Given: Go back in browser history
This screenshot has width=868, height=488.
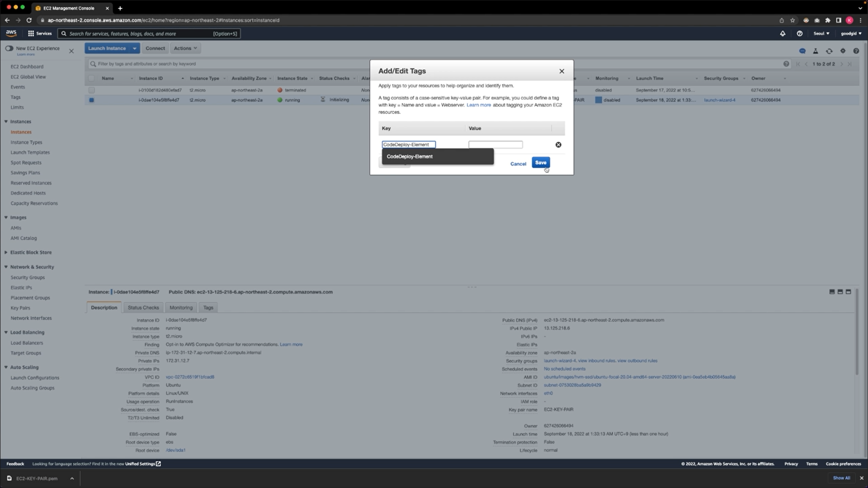Looking at the screenshot, I should (7, 20).
